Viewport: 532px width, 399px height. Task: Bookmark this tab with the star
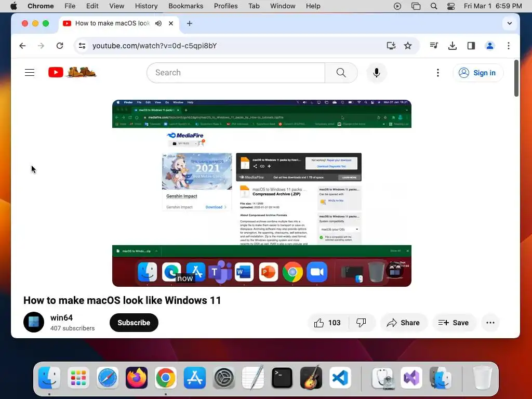(408, 46)
